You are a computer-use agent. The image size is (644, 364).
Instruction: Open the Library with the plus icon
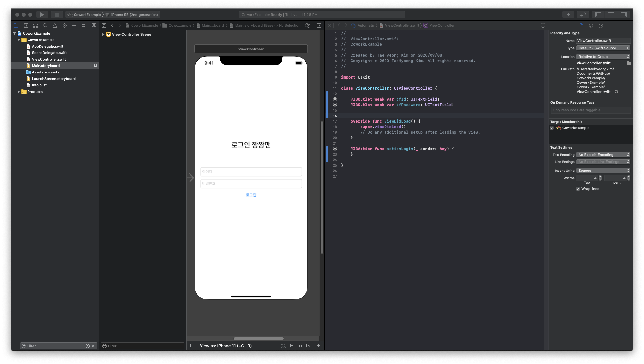(568, 15)
